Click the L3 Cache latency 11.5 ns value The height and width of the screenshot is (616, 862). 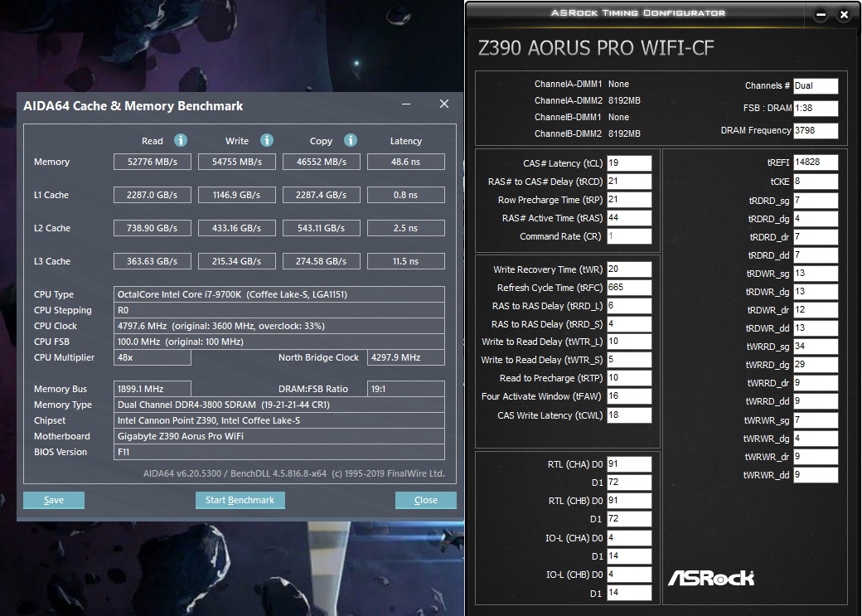[405, 261]
